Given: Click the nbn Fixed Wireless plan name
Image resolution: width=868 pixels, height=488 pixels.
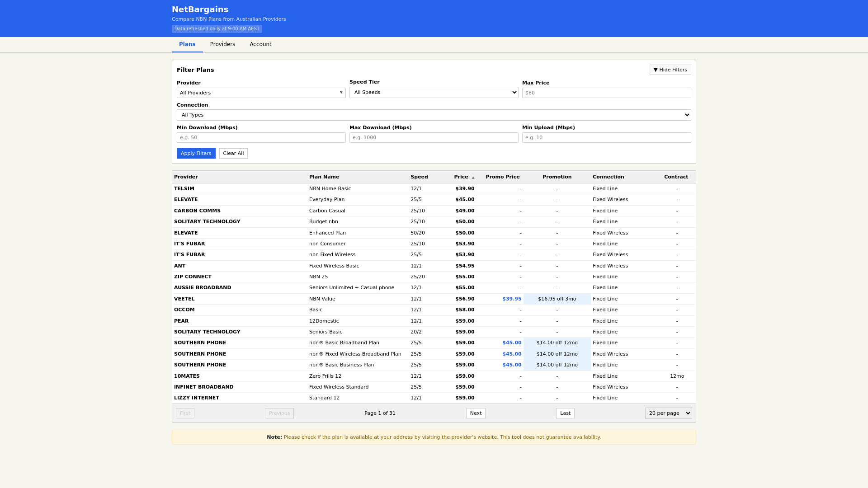Looking at the screenshot, I should [332, 255].
